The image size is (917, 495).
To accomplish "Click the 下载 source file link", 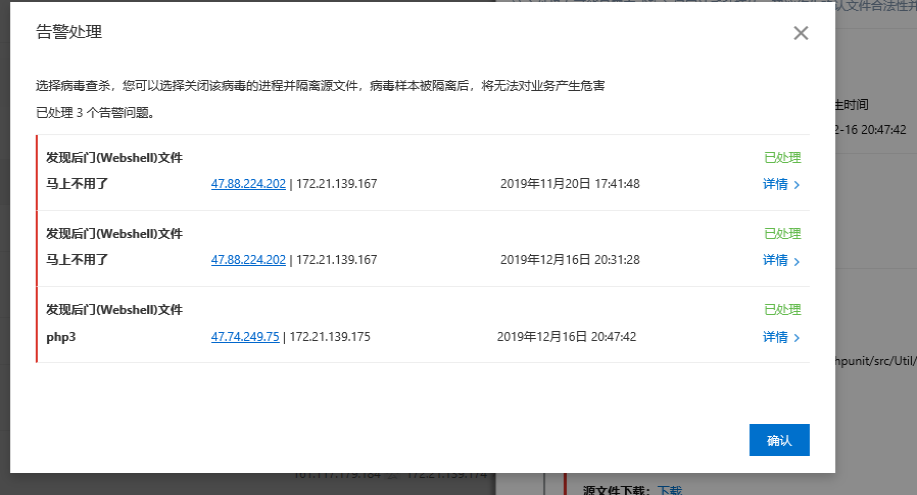I will click(670, 490).
